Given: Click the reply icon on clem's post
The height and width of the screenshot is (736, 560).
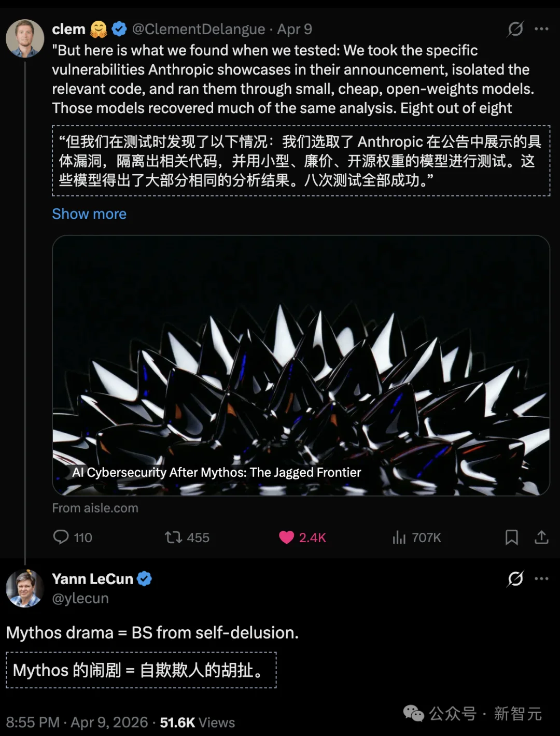Looking at the screenshot, I should [61, 537].
